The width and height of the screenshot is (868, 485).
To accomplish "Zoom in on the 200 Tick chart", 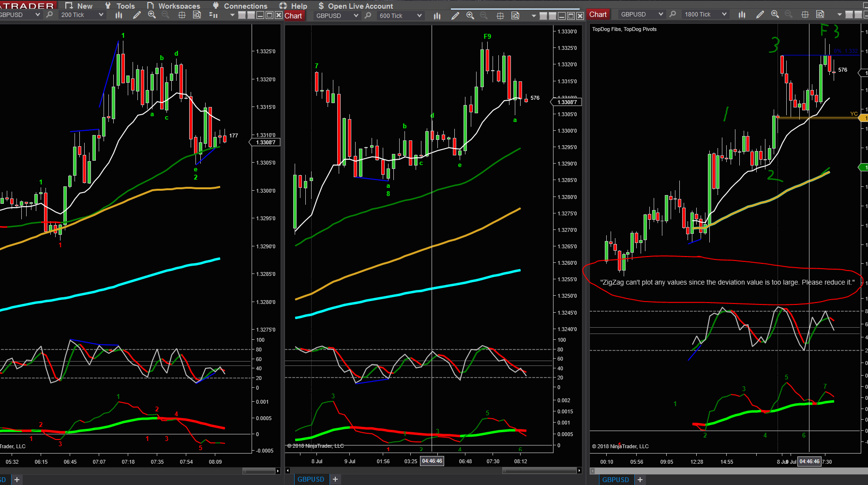I will [152, 15].
